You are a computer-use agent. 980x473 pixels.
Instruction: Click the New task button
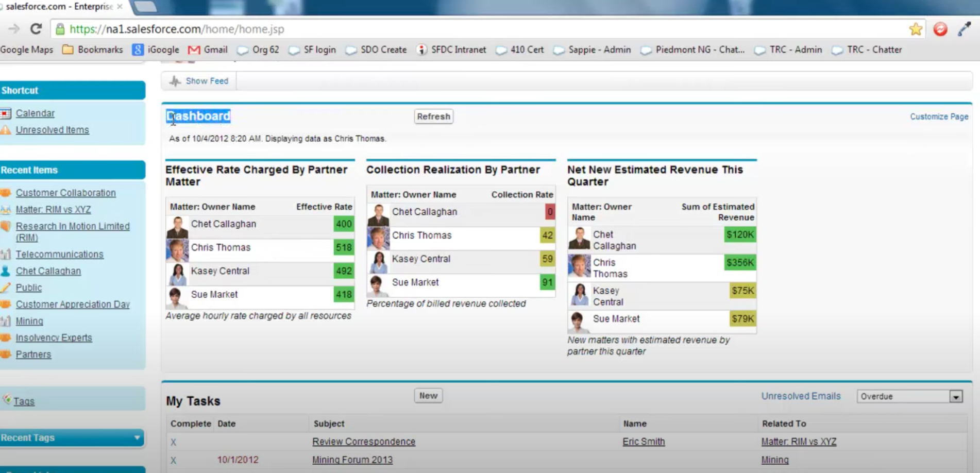point(428,396)
